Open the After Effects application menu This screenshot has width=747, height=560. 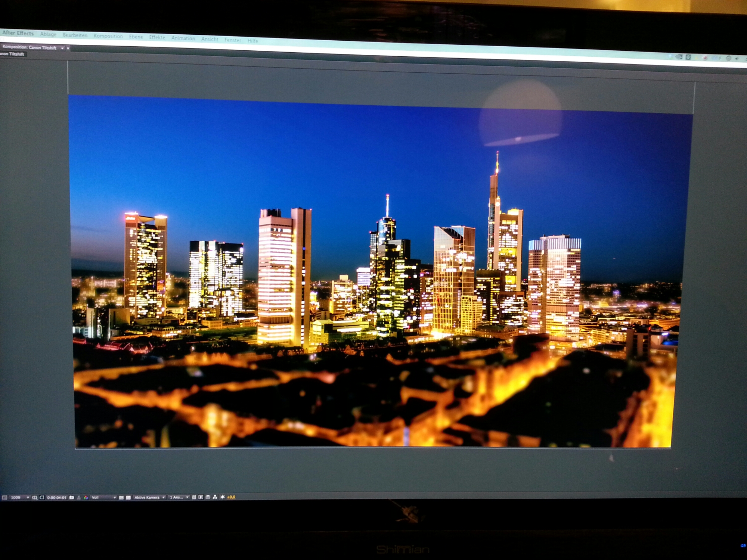(18, 33)
